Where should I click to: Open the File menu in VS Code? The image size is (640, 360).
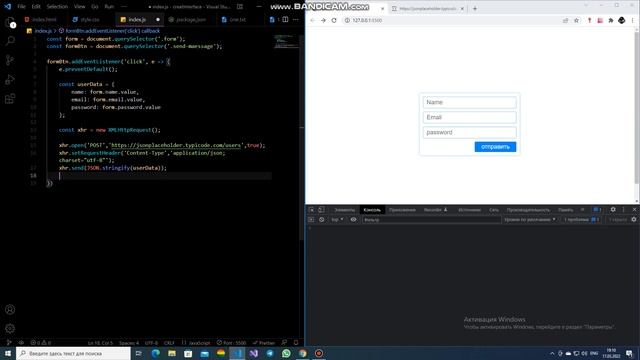tap(22, 7)
